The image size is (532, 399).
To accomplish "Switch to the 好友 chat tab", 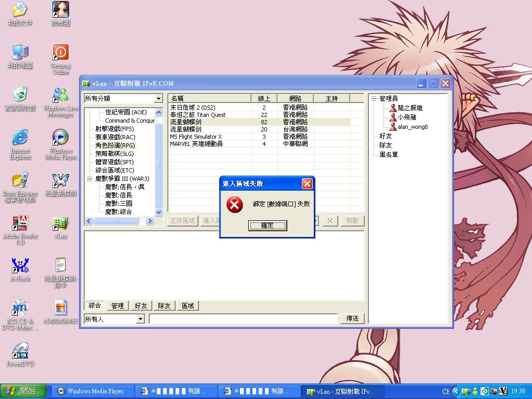I will click(x=141, y=305).
